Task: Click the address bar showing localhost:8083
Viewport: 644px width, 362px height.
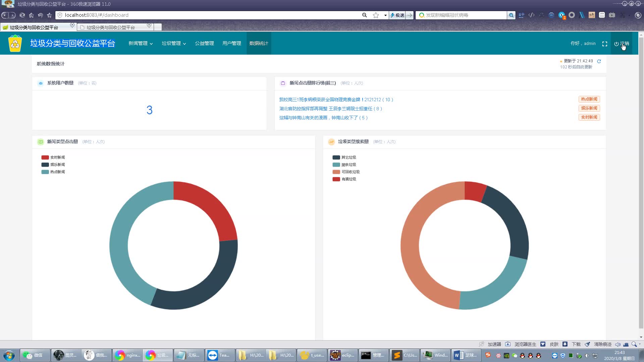Action: pyautogui.click(x=208, y=15)
